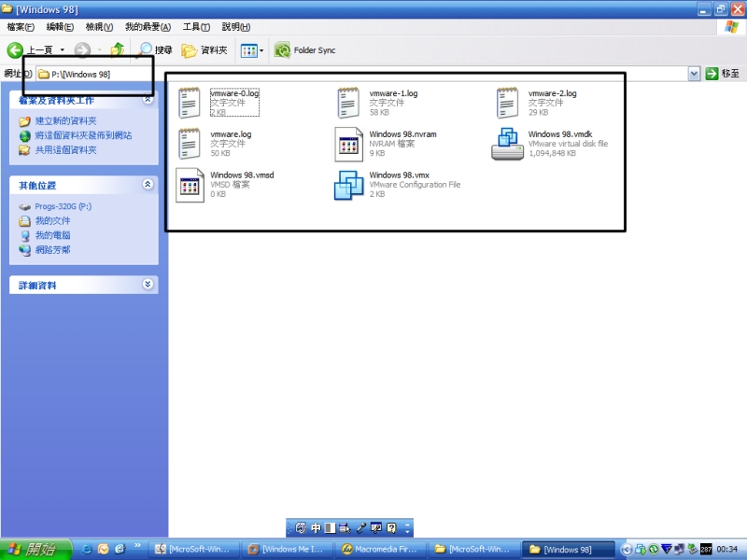
Task: Toggle the Folders (資料夾) pane
Action: coord(204,50)
